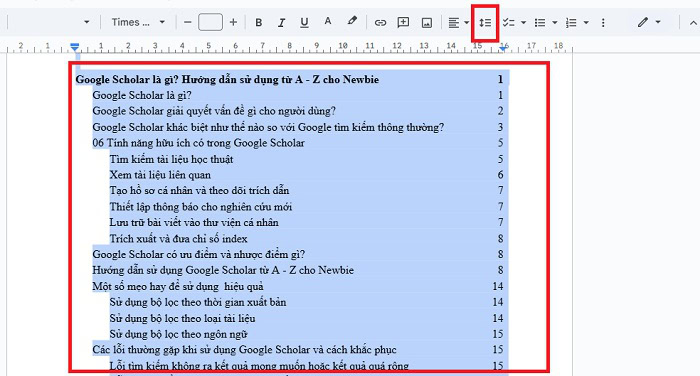Click page number 2 in contents

pyautogui.click(x=500, y=111)
